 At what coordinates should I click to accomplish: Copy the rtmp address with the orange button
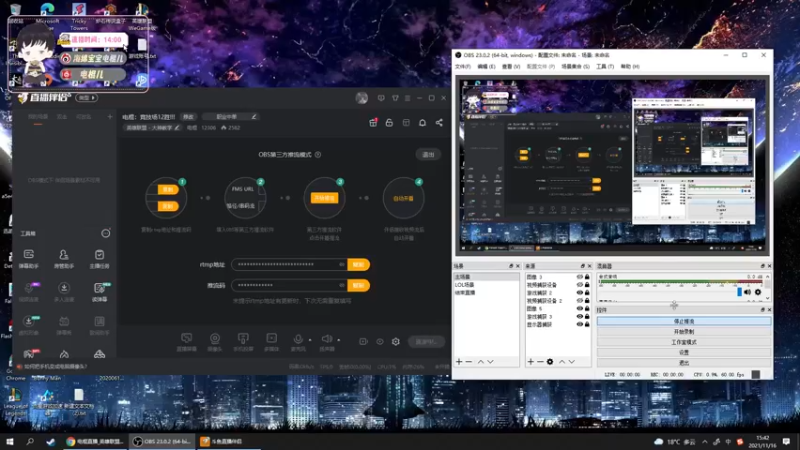point(359,264)
